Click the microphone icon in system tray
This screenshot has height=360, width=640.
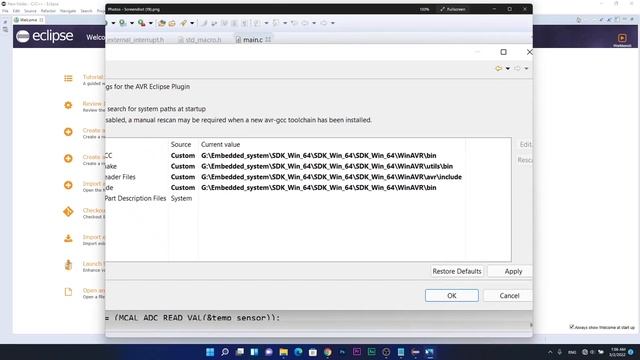(560, 352)
